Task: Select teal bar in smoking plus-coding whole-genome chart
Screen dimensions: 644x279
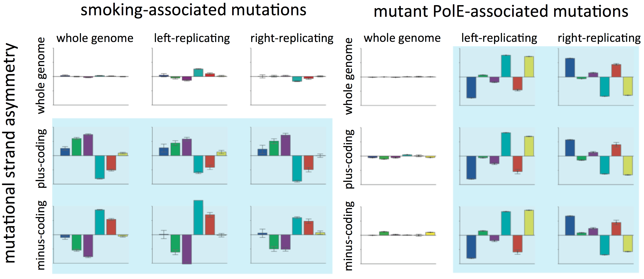Action: click(100, 167)
